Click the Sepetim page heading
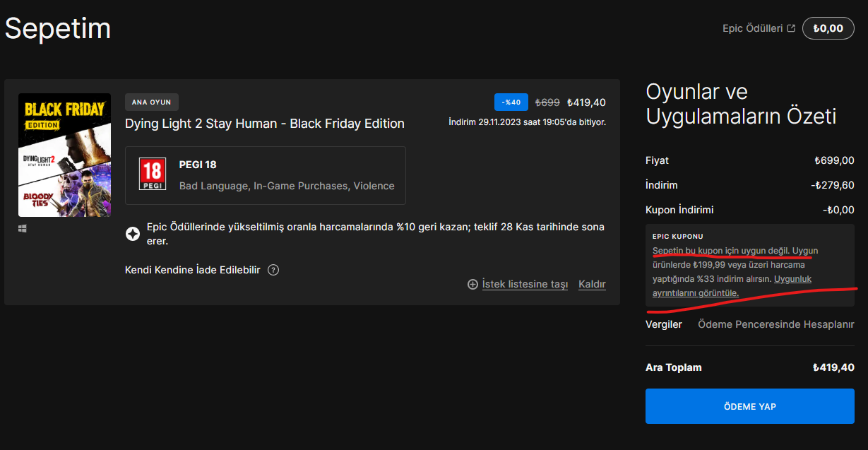Viewport: 868px width, 450px height. 58,28
